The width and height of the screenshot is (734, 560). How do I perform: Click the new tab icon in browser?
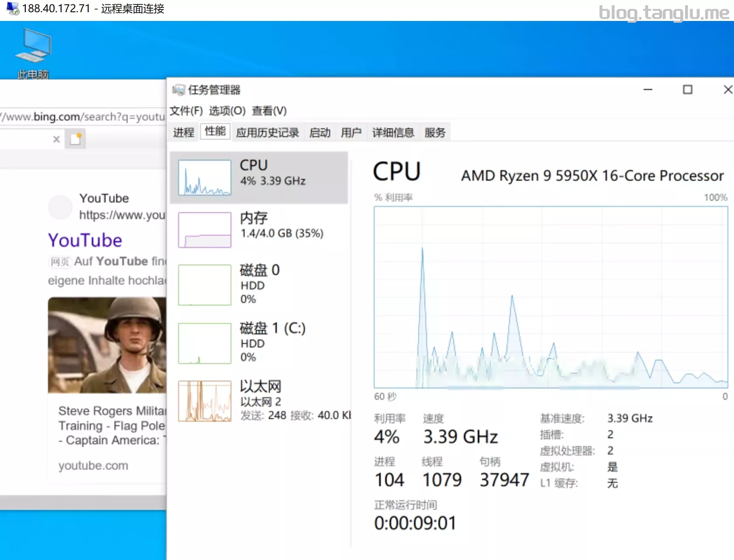pos(76,139)
